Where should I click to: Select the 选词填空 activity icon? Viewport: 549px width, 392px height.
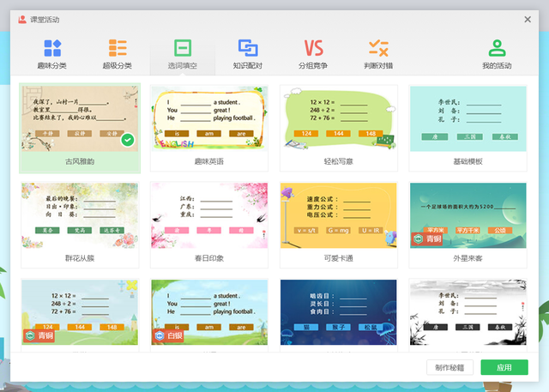(183, 48)
